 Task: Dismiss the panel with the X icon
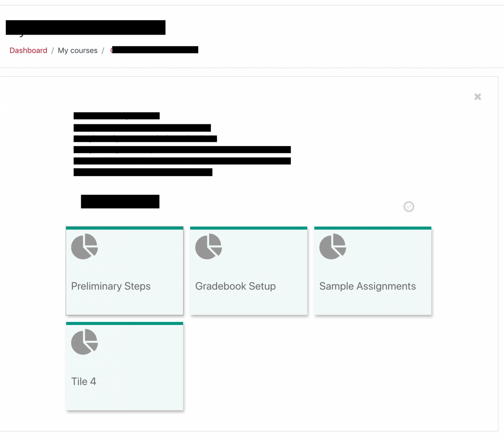477,97
